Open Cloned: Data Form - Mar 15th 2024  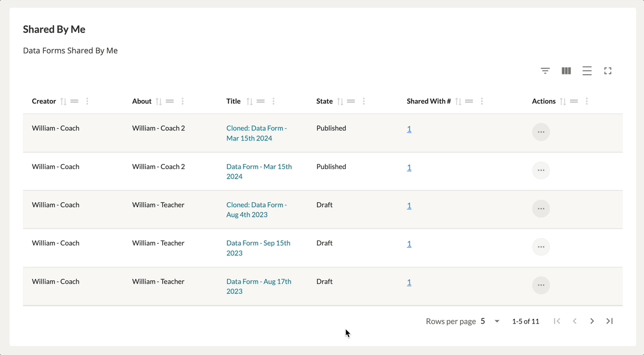click(256, 133)
